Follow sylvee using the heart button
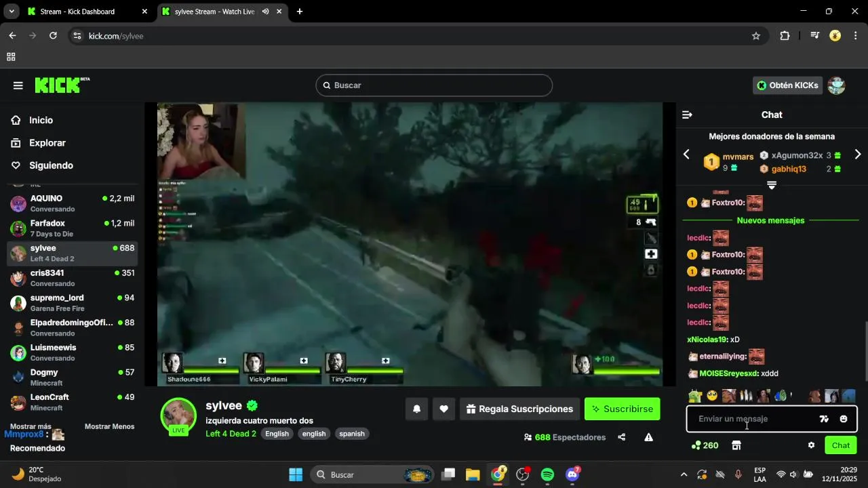868x488 pixels. tap(443, 409)
